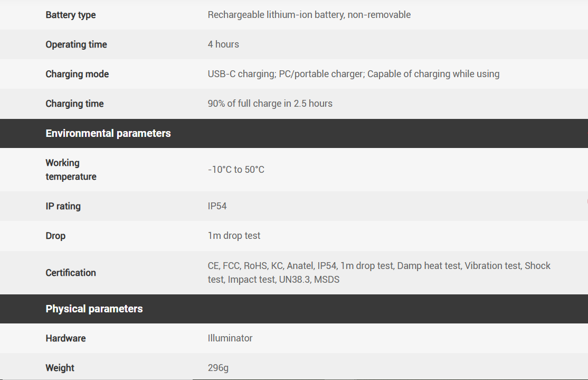Screen dimensions: 588x380
Task: Select the -10°C to 50°C value
Action: pos(236,170)
